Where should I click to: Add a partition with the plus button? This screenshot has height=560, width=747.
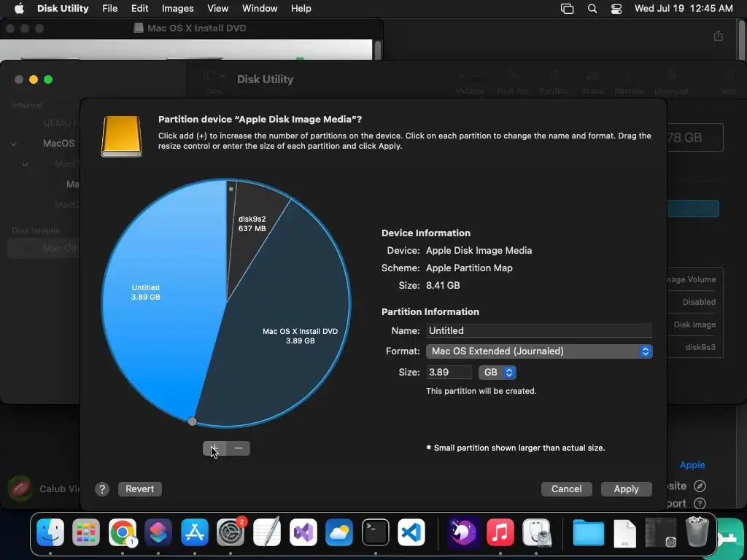click(x=214, y=448)
